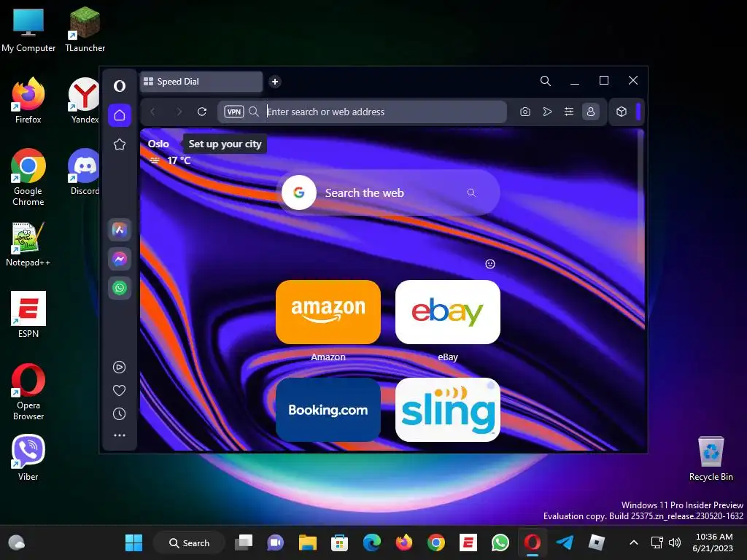Click the Google logo in search box

[x=298, y=192]
